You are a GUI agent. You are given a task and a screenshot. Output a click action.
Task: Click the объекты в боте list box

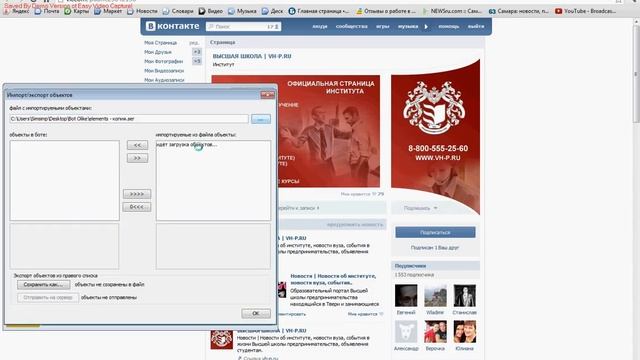coord(64,181)
